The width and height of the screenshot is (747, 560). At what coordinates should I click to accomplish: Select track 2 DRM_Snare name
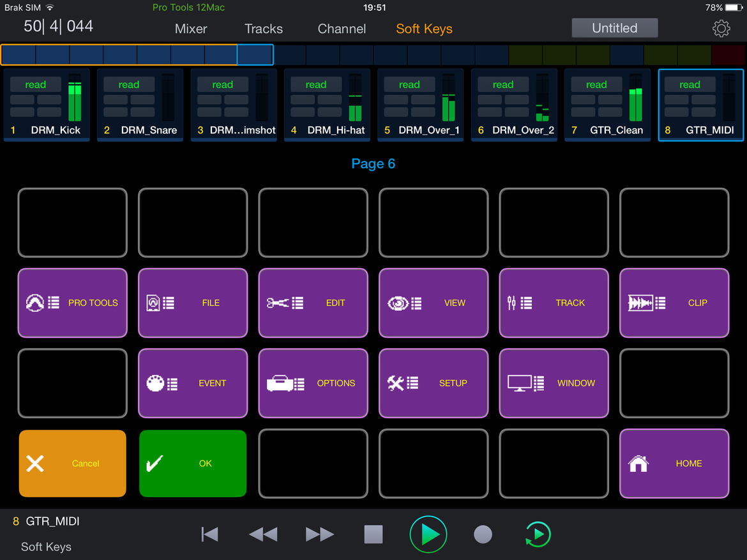coord(149,130)
